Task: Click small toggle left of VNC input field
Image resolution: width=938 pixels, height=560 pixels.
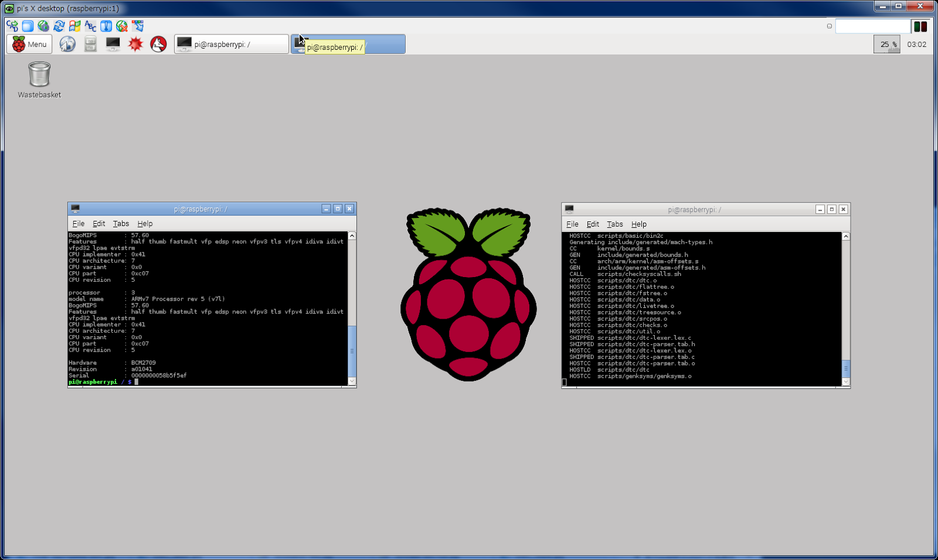Action: [x=829, y=26]
